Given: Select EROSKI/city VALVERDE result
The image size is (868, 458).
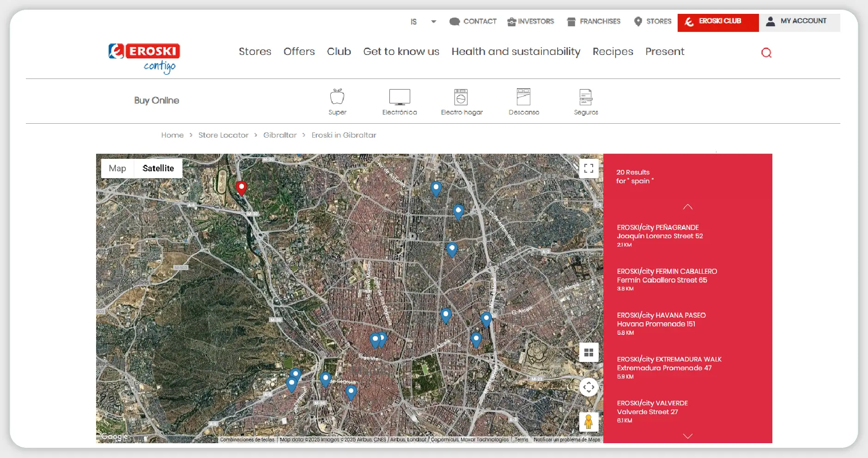Looking at the screenshot, I should click(x=652, y=411).
